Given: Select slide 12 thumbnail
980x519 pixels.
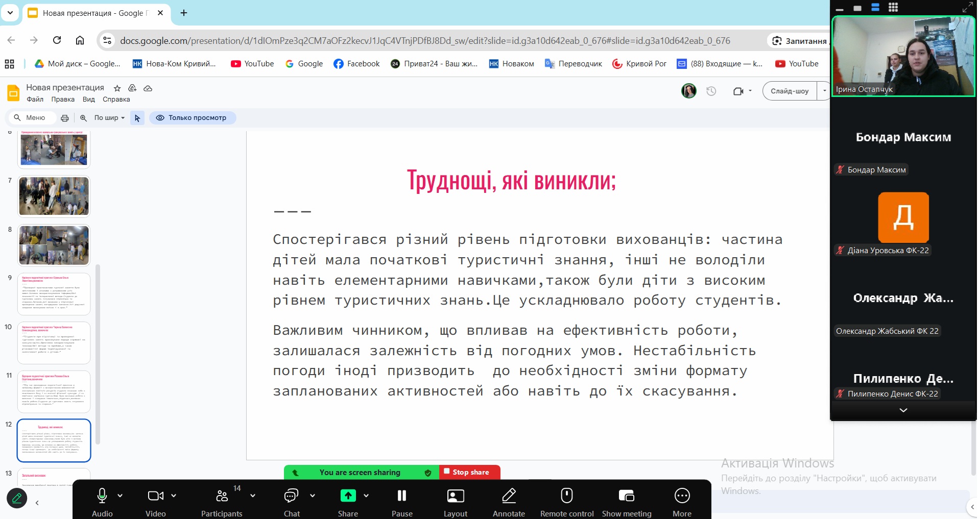Looking at the screenshot, I should click(54, 440).
